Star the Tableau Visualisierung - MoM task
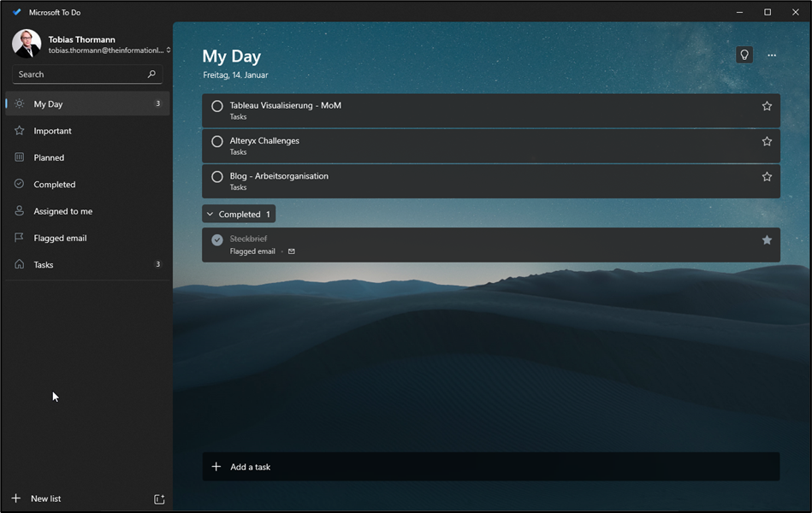 pos(767,106)
